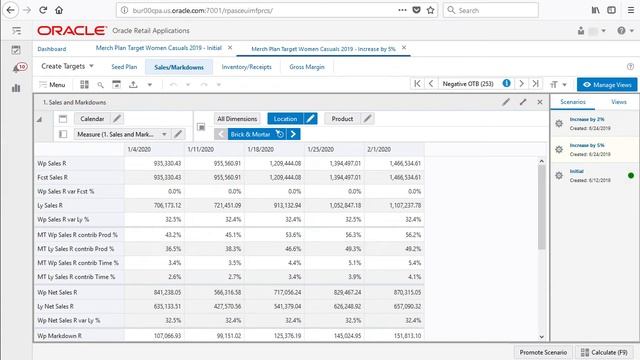The height and width of the screenshot is (360, 640).
Task: Click the Negative OTB info icon
Action: pyautogui.click(x=507, y=83)
